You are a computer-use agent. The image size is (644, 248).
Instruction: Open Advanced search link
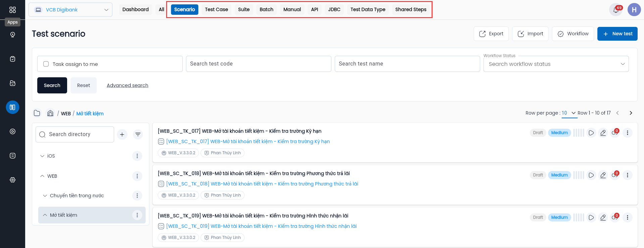[128, 85]
